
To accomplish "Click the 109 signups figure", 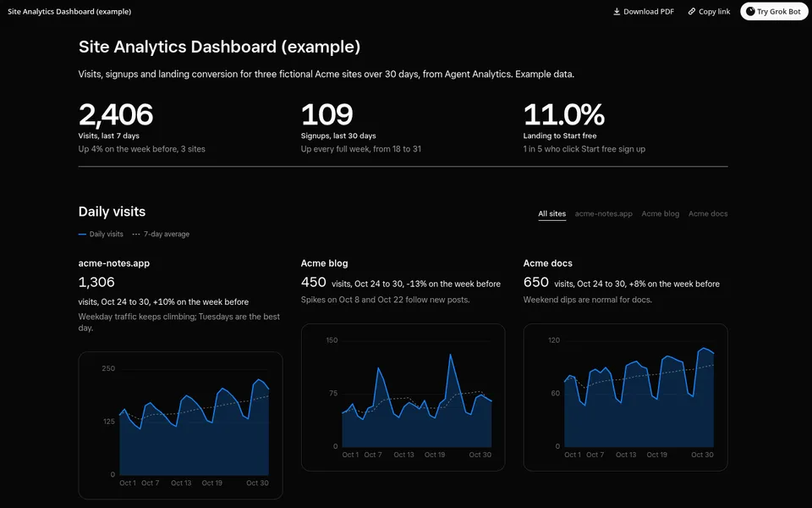I will coord(327,114).
